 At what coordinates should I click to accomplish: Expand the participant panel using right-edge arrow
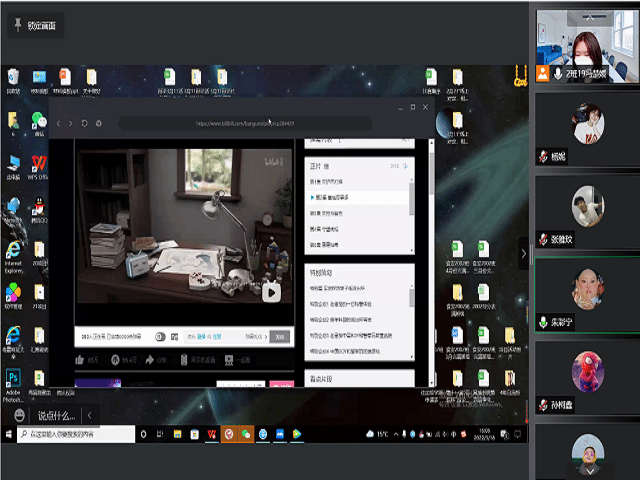coord(523,254)
